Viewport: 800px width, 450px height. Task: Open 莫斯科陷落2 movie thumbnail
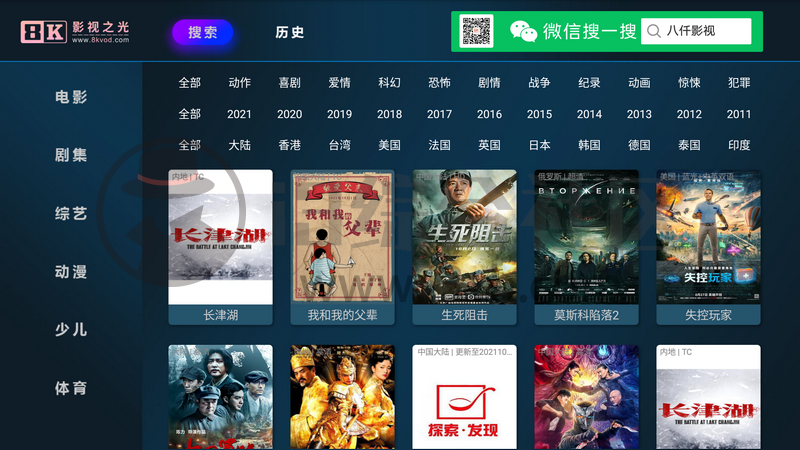586,247
